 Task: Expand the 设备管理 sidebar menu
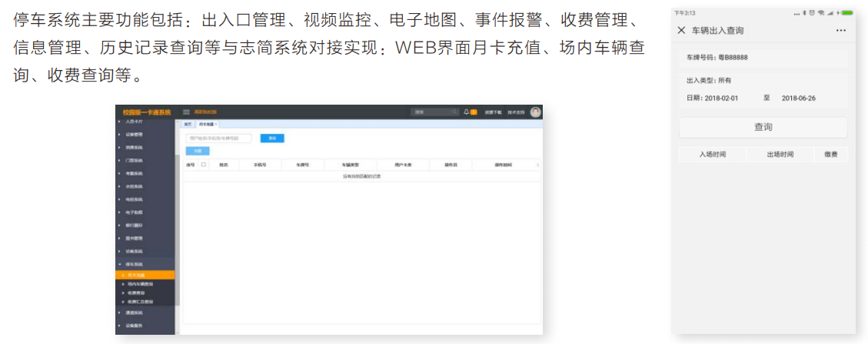[x=135, y=134]
